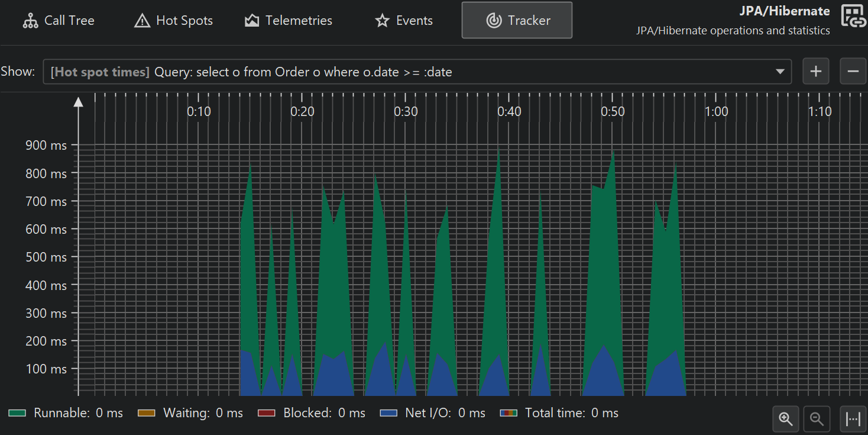Screen dimensions: 868x435
Task: Zoom in on the tracker graph
Action: pos(786,419)
